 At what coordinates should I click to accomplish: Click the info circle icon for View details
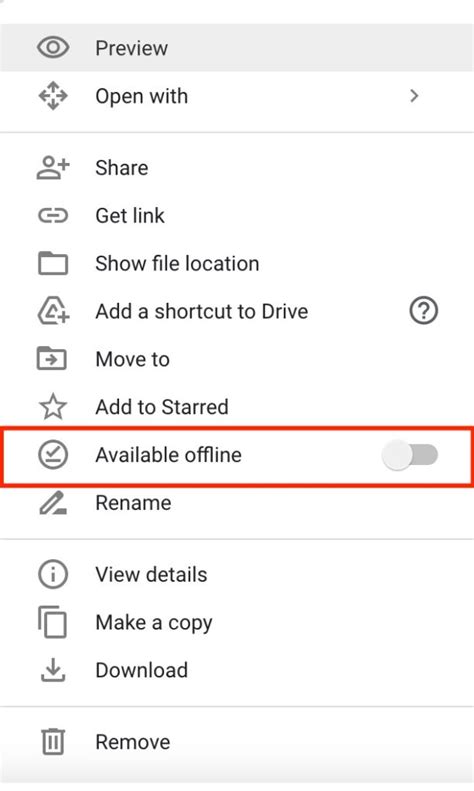pos(53,575)
